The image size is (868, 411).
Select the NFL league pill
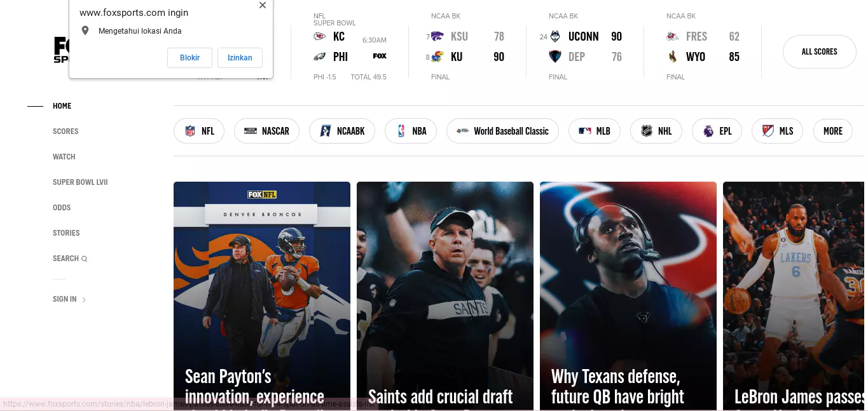coord(199,131)
